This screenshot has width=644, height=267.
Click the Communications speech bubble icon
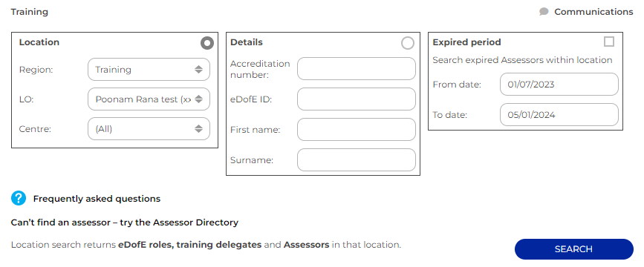[544, 12]
